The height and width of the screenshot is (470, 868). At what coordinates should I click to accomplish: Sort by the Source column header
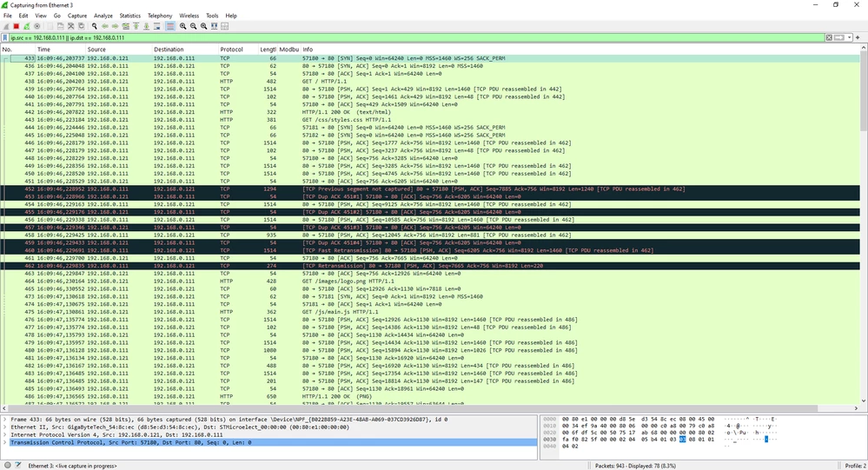coord(119,50)
